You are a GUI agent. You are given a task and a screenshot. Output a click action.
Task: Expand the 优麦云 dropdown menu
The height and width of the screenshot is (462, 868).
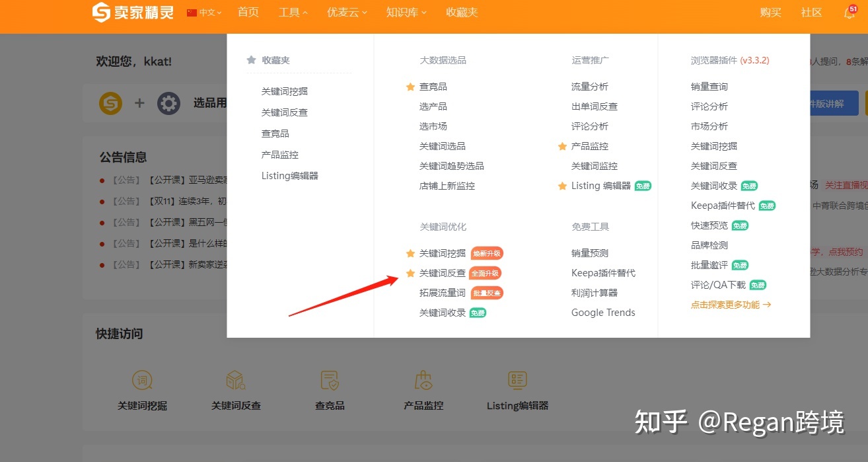tap(347, 13)
